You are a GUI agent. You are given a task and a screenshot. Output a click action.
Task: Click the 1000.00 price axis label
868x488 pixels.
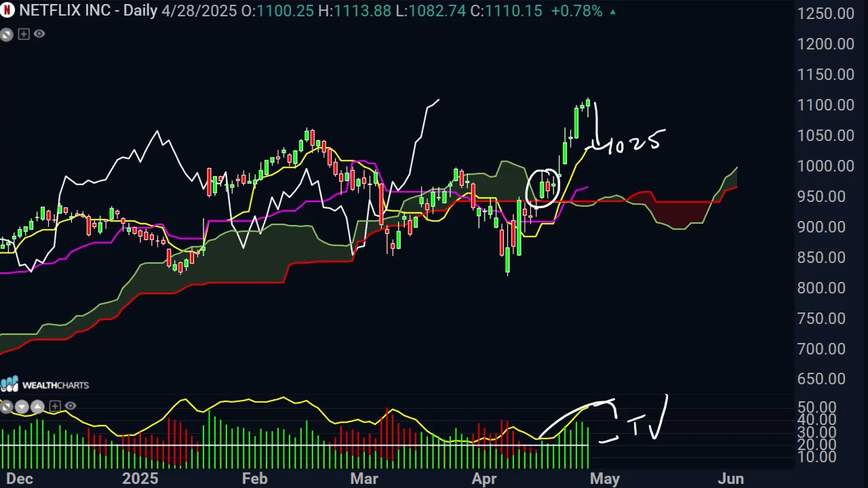tap(826, 166)
